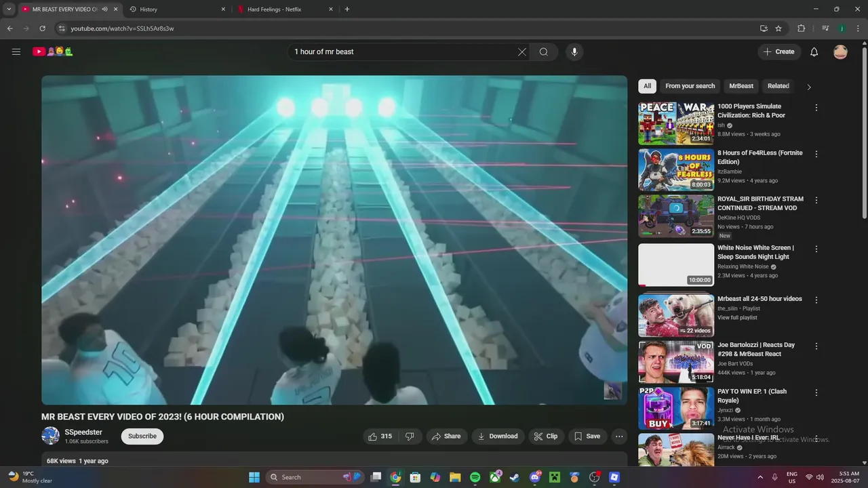
Task: Open Minecraft from the taskbar
Action: (554, 477)
